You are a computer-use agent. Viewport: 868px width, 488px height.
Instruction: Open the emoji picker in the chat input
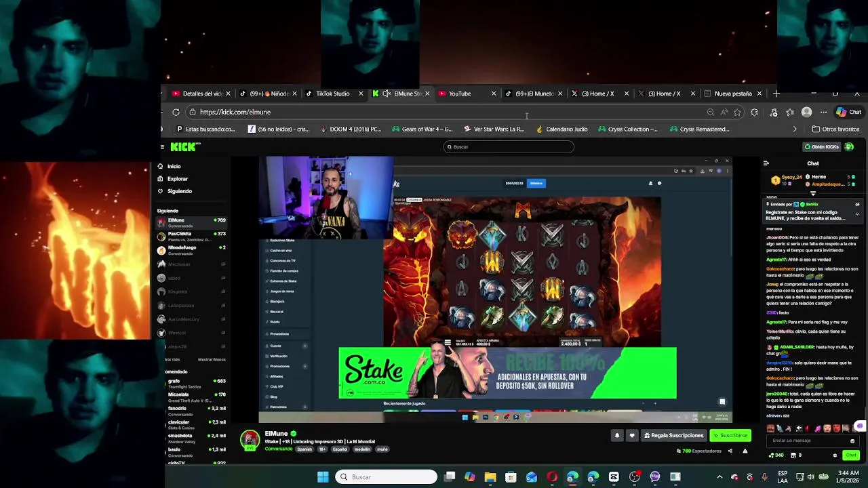(x=852, y=441)
